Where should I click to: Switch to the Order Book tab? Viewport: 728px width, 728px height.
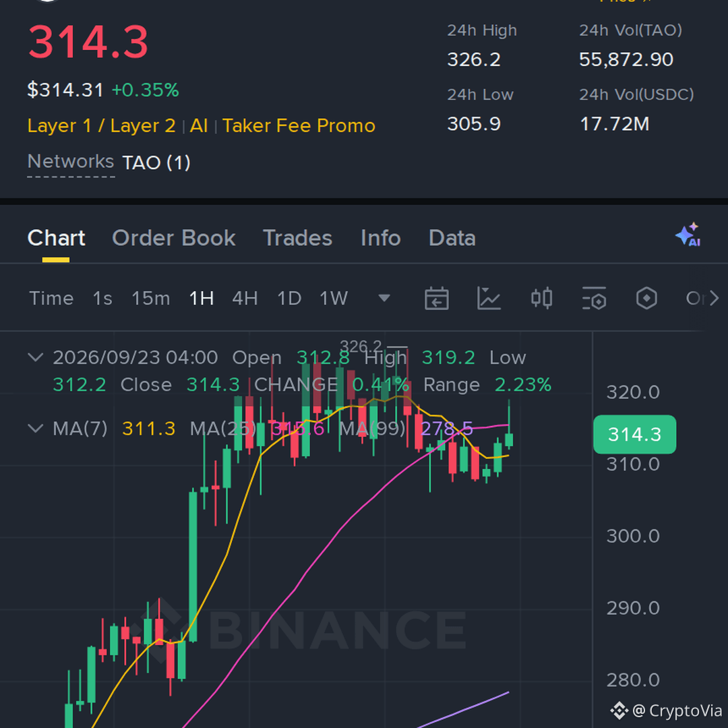click(x=174, y=238)
